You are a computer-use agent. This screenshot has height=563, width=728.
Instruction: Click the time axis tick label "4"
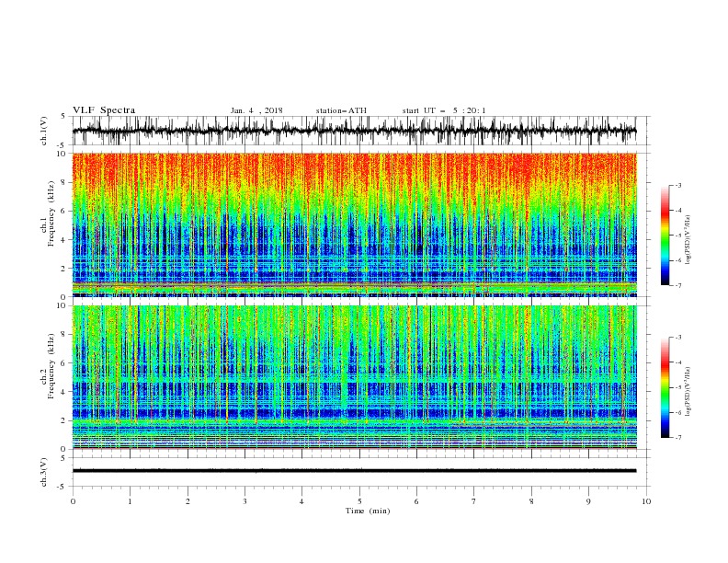(x=301, y=501)
